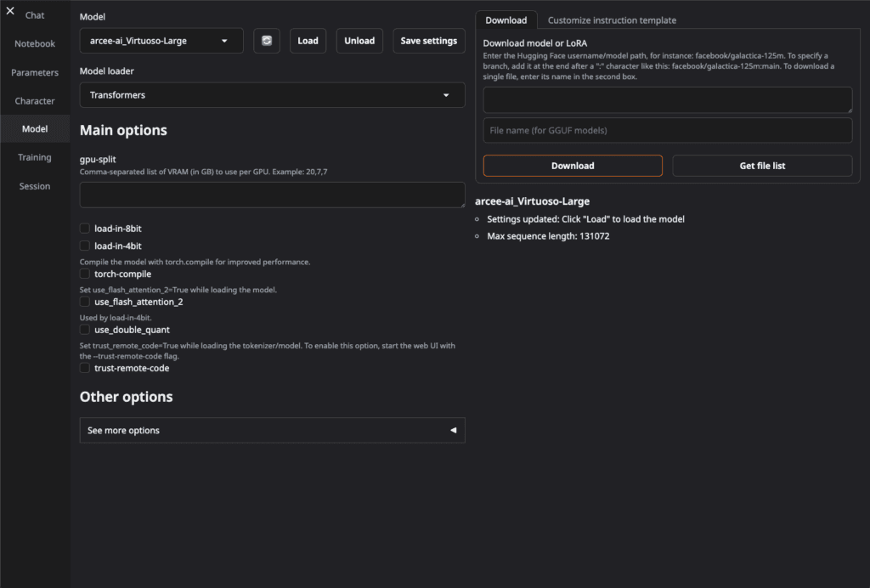
Task: Select the Download tab
Action: [x=506, y=20]
